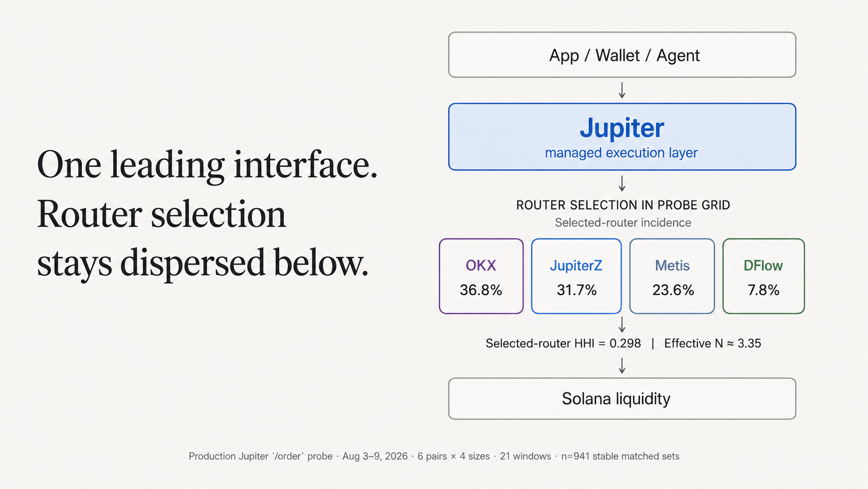
Task: Click the ROUTER SELECTION IN PROBE GRID heading
Action: [623, 205]
